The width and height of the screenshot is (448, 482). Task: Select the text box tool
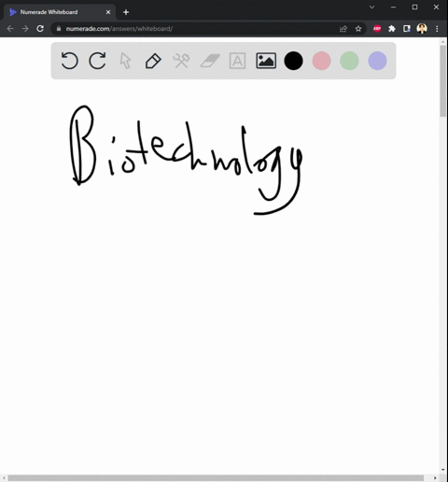coord(237,61)
